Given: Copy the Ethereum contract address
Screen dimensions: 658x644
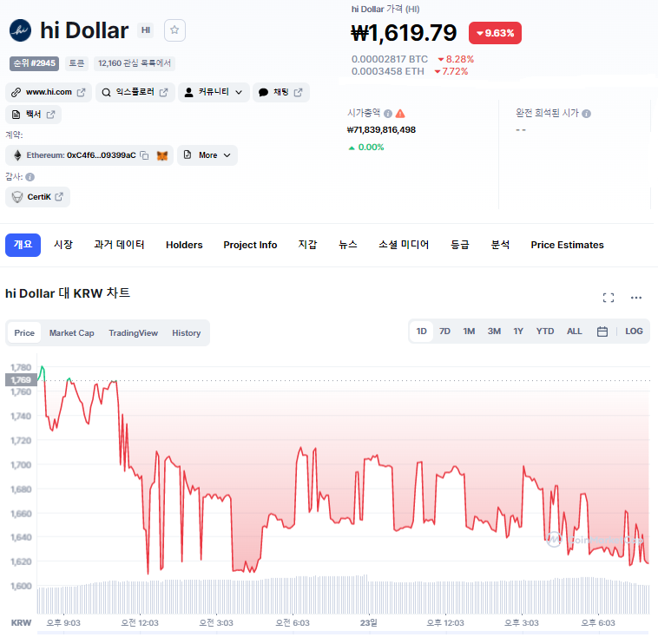Looking at the screenshot, I should 144,155.
